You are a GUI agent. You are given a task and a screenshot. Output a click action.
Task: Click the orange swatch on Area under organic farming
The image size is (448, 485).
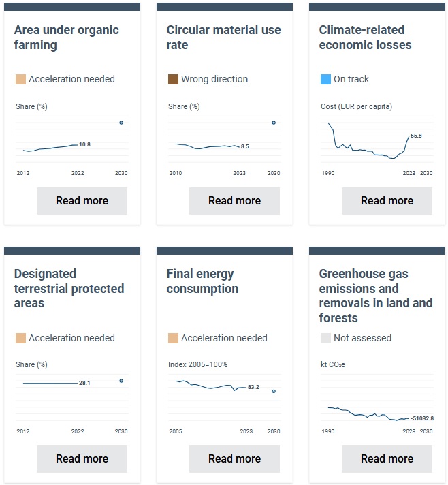click(20, 80)
